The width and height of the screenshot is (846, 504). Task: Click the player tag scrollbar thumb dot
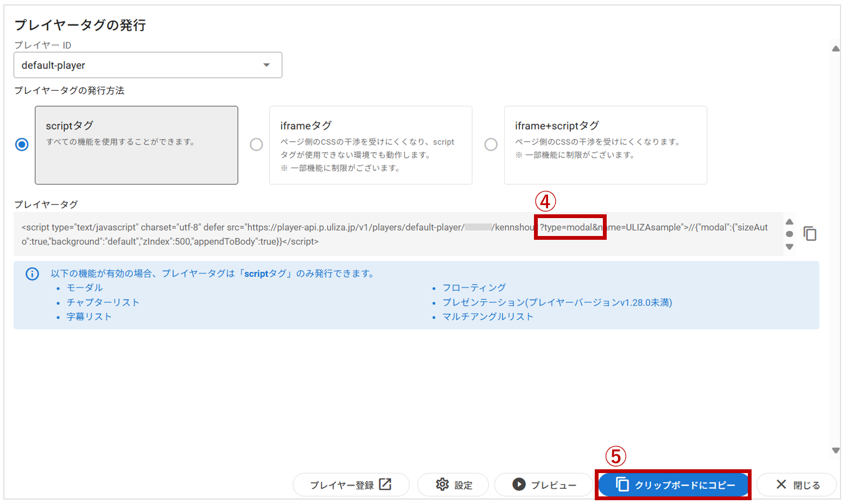[x=790, y=234]
